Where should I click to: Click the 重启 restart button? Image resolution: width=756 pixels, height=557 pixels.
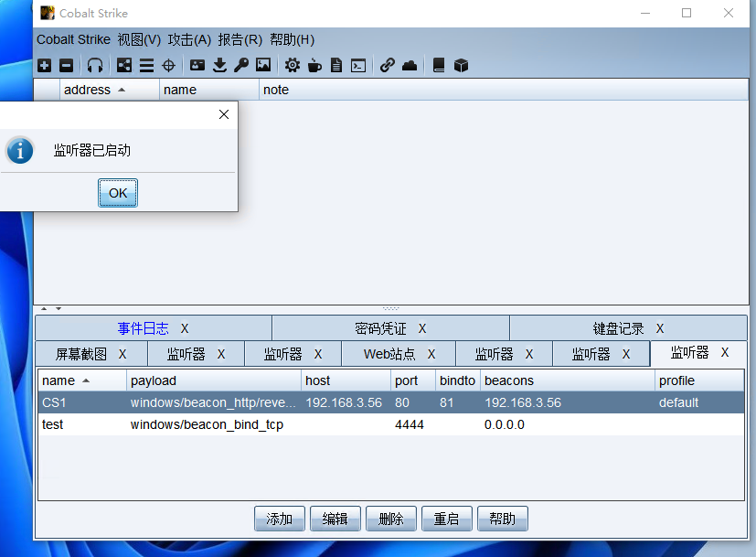(x=446, y=519)
